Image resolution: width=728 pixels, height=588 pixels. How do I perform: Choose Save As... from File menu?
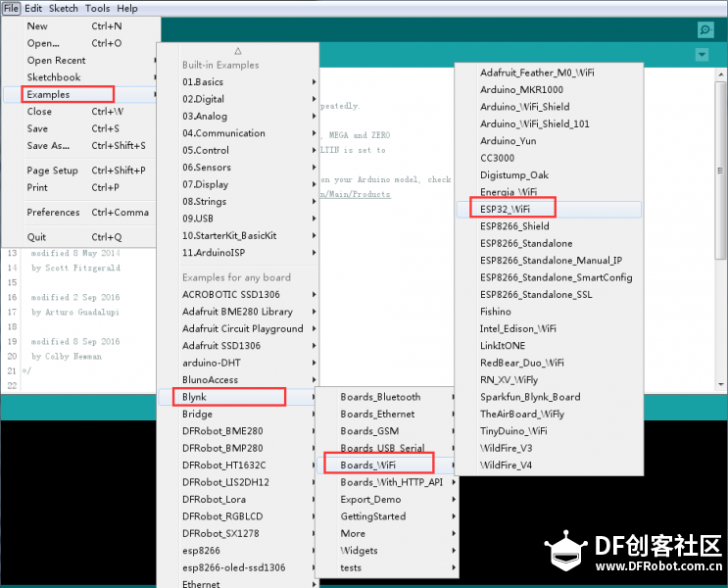[x=79, y=145]
